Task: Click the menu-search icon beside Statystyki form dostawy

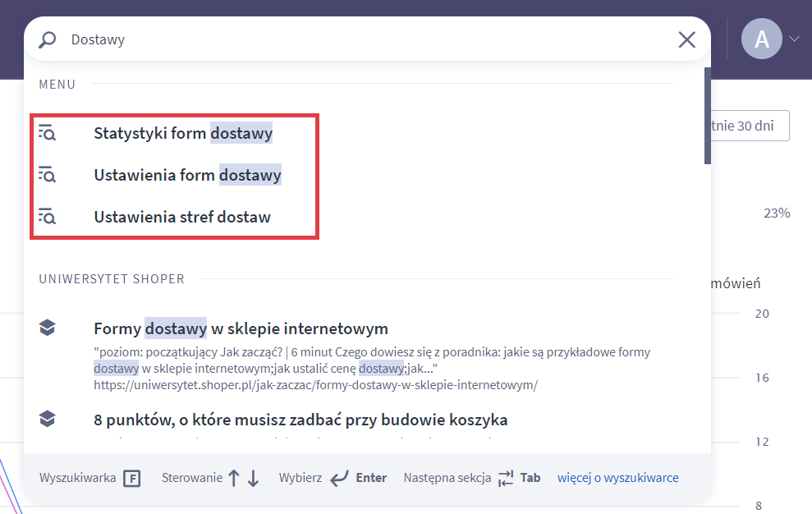Action: click(47, 132)
